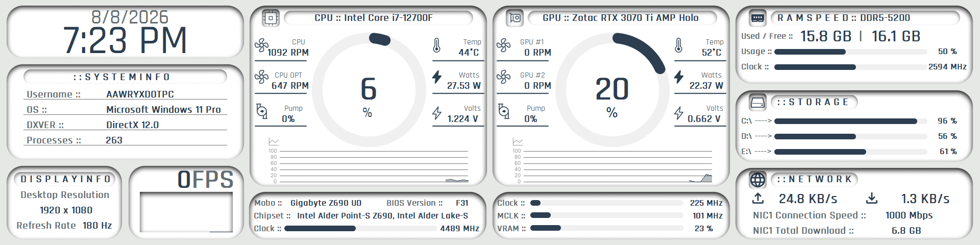The image size is (980, 245).
Task: Click the SYSTEMINFO header label
Action: pyautogui.click(x=121, y=77)
